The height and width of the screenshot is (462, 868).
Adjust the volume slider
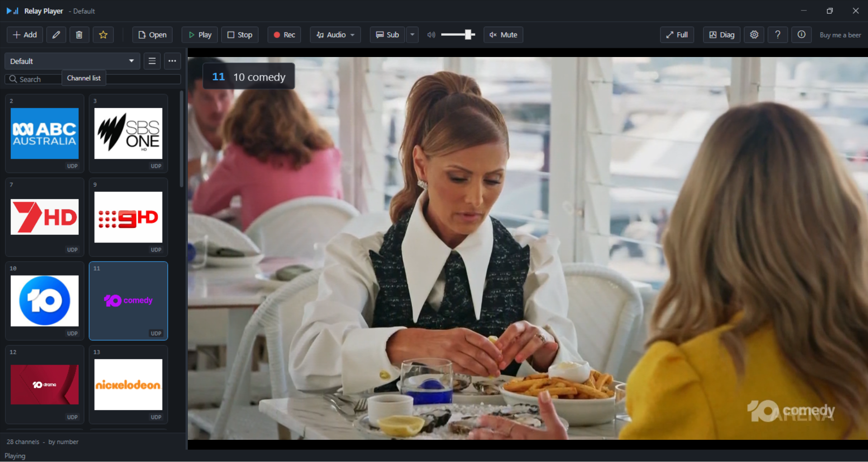tap(458, 35)
